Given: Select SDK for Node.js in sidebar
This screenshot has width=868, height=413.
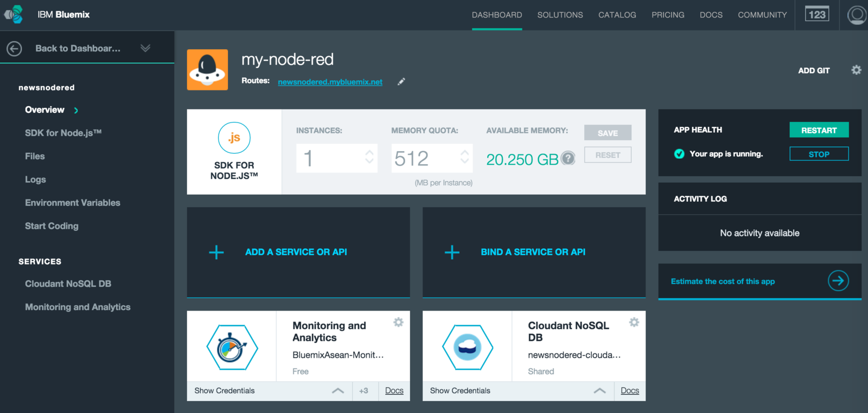Looking at the screenshot, I should click(x=63, y=133).
